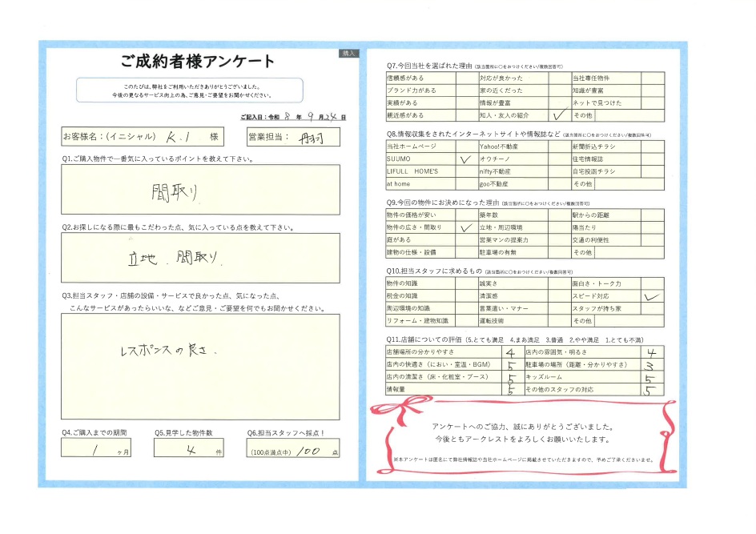Viewport: 756px width, 534px height.
Task: Click the Q4 purchase period field
Action: coord(96,448)
